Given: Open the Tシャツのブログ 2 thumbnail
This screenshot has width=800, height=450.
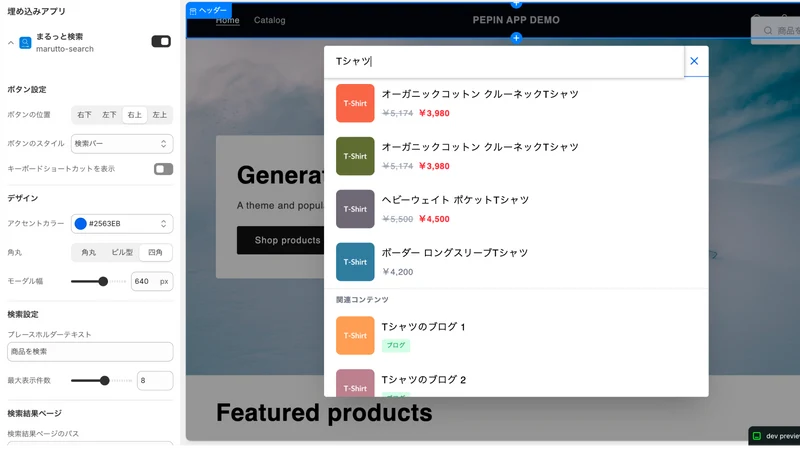Looking at the screenshot, I should (355, 383).
